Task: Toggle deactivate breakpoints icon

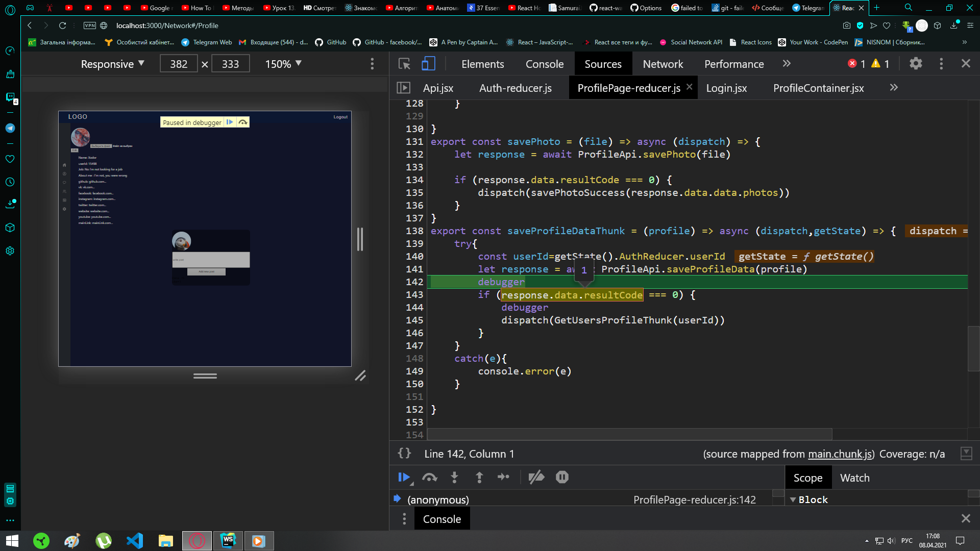Action: [536, 477]
